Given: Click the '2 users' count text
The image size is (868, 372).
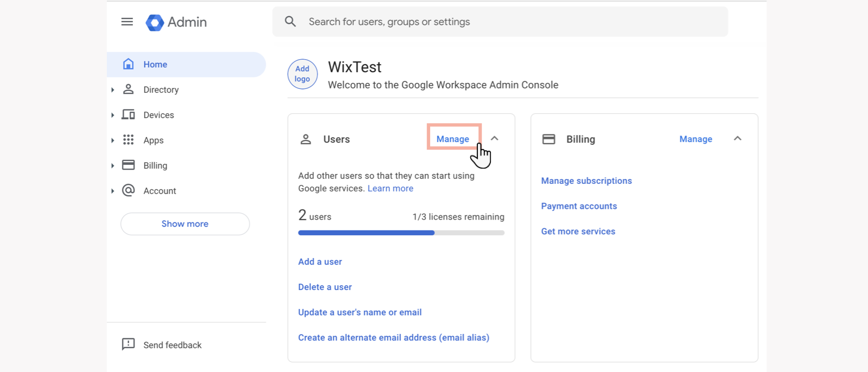Looking at the screenshot, I should coord(315,215).
